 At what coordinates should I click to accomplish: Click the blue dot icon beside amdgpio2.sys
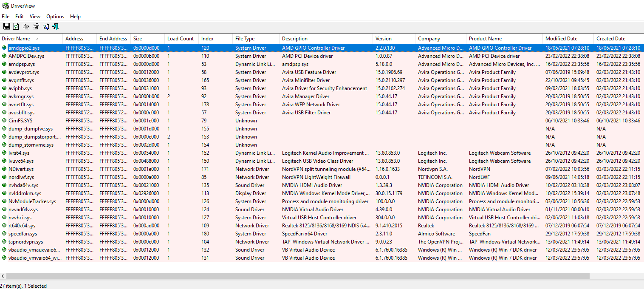point(4,48)
